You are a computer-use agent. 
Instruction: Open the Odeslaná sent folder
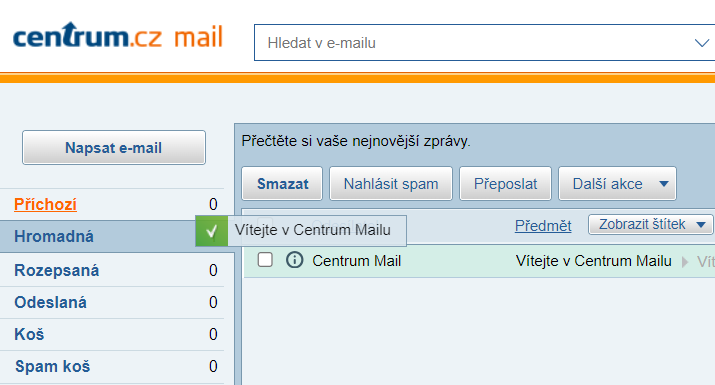tap(50, 302)
